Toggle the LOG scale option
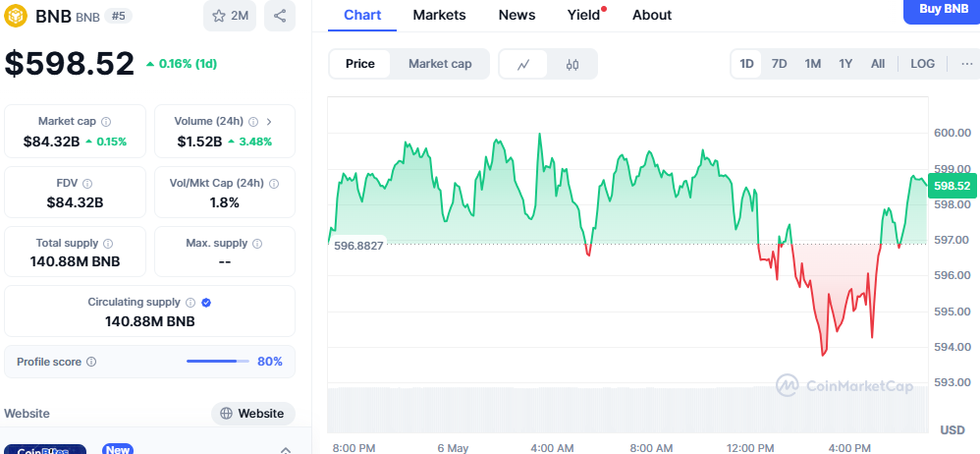 tap(922, 64)
